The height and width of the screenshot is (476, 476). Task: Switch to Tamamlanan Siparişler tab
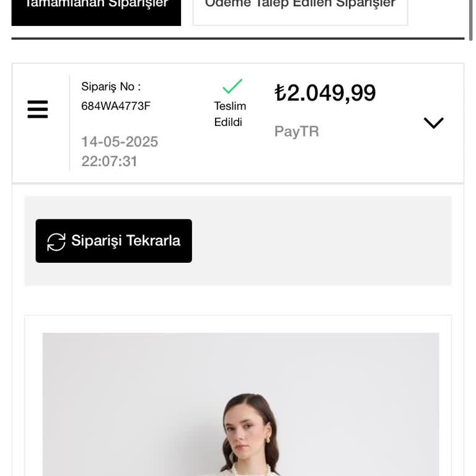coord(96,7)
